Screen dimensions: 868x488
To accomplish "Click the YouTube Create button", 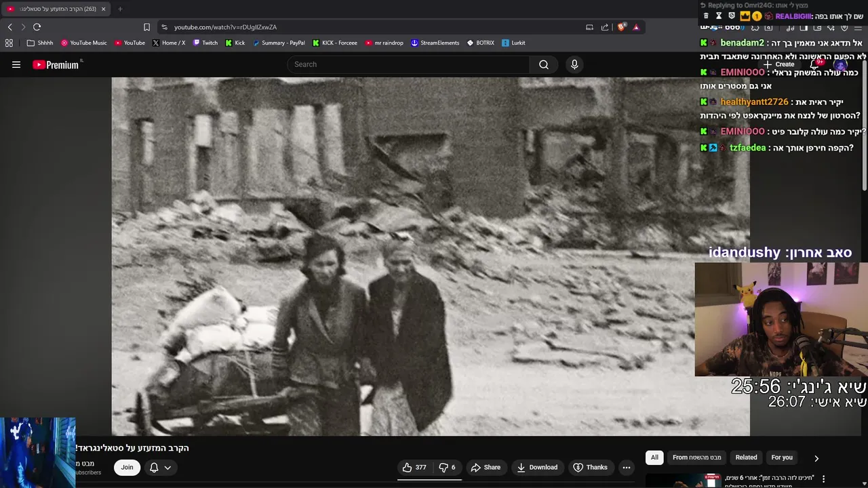I will coord(778,64).
